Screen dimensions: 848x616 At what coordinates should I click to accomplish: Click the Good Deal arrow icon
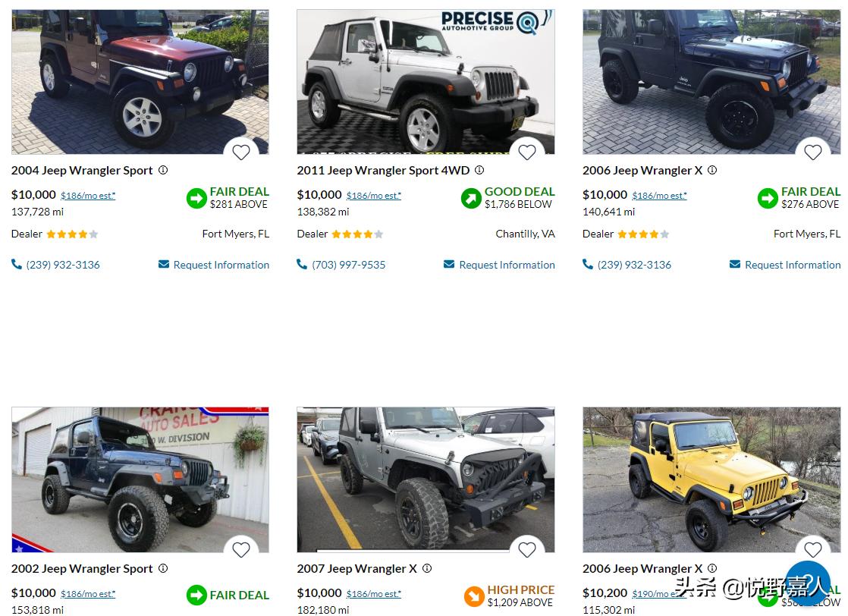click(471, 198)
